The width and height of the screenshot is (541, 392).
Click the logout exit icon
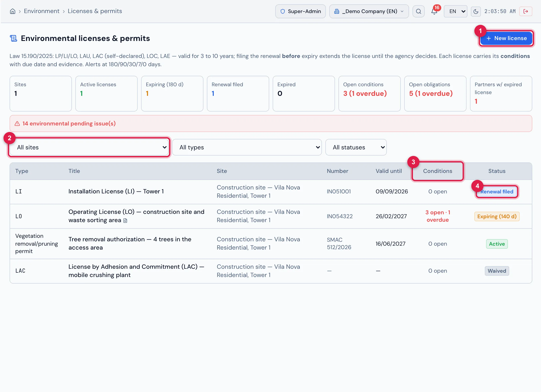[x=526, y=12]
